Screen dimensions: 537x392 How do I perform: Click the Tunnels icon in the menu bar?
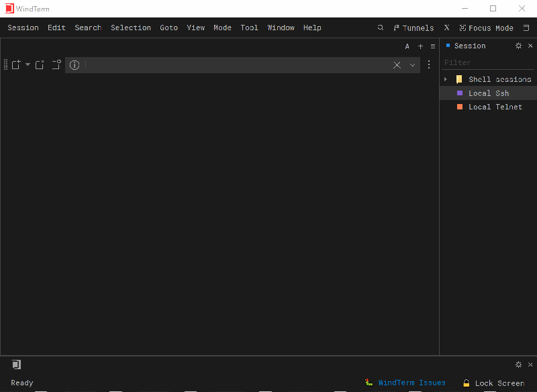click(396, 28)
